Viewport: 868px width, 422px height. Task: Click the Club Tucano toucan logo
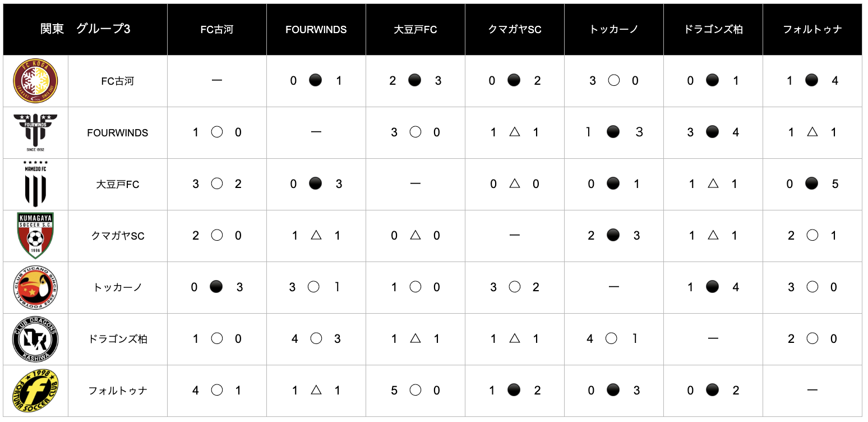tap(35, 287)
